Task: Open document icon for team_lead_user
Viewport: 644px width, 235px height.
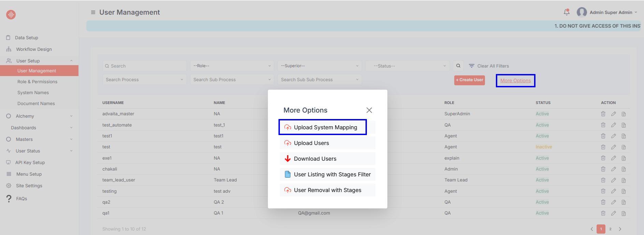Action: pos(624,180)
